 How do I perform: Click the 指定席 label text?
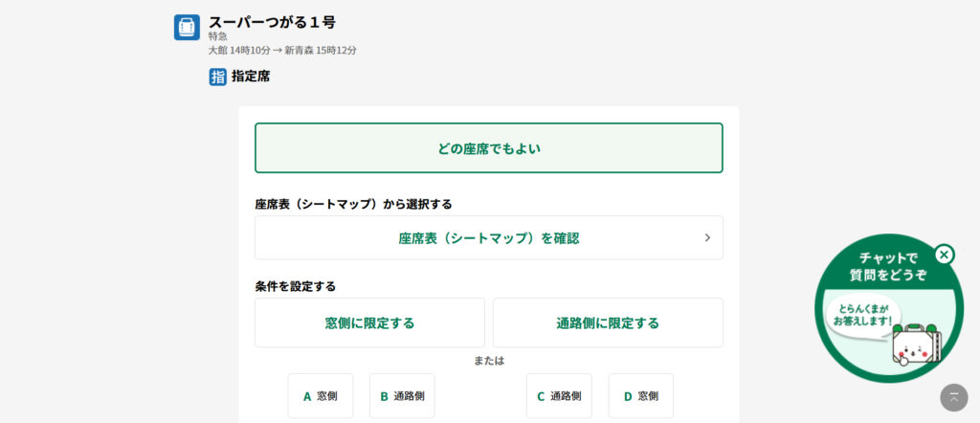pos(251,76)
